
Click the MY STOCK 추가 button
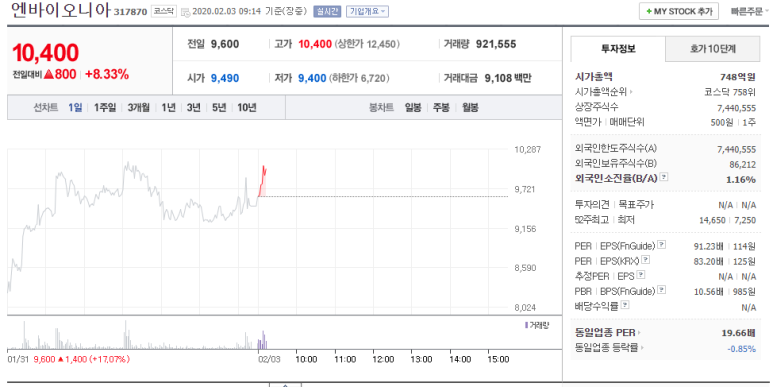pos(679,11)
